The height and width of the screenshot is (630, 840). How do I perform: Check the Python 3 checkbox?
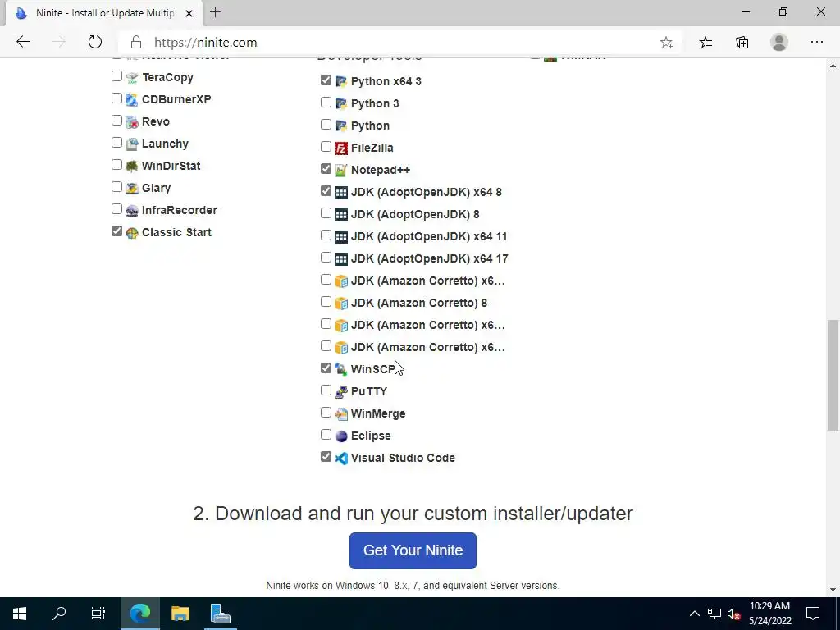(326, 102)
